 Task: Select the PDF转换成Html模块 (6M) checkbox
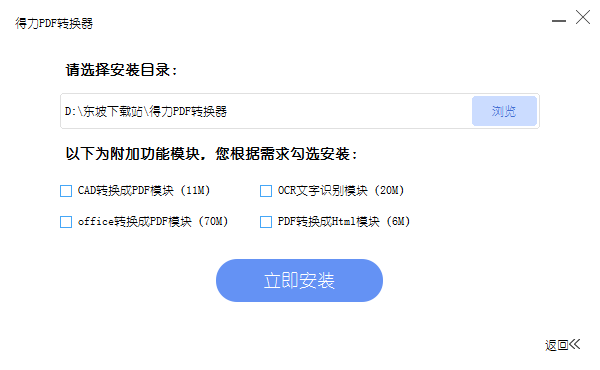point(266,222)
